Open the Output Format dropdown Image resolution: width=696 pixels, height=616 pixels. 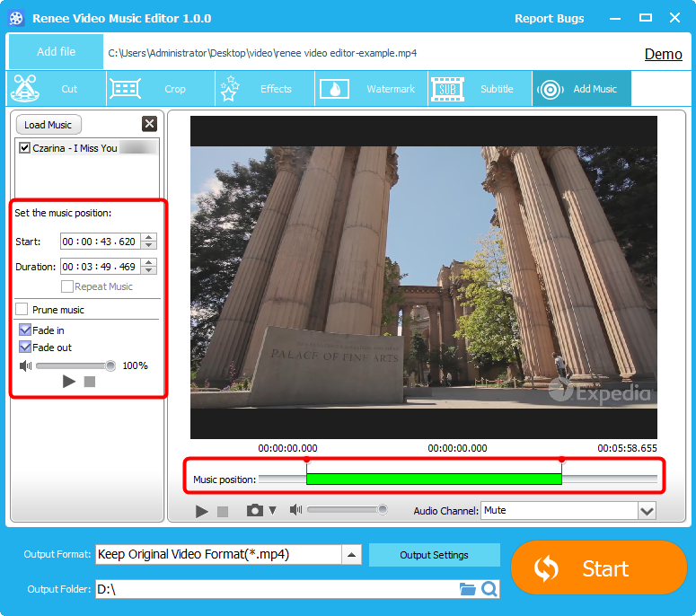(353, 554)
